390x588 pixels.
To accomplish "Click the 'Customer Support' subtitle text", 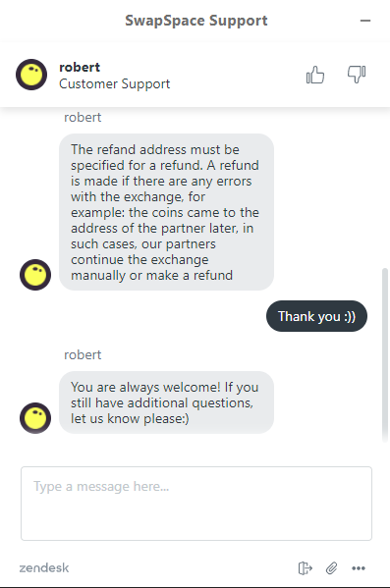I will pyautogui.click(x=115, y=83).
